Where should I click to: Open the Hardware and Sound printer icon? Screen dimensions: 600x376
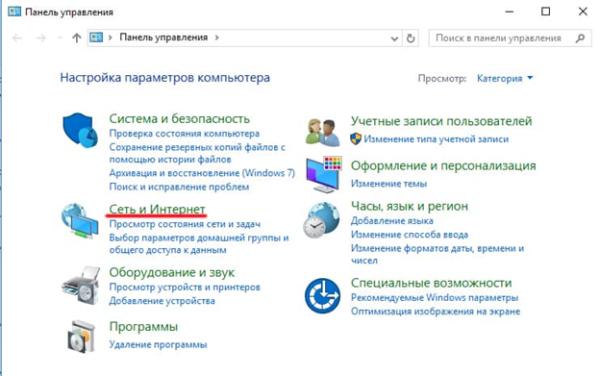pyautogui.click(x=81, y=286)
